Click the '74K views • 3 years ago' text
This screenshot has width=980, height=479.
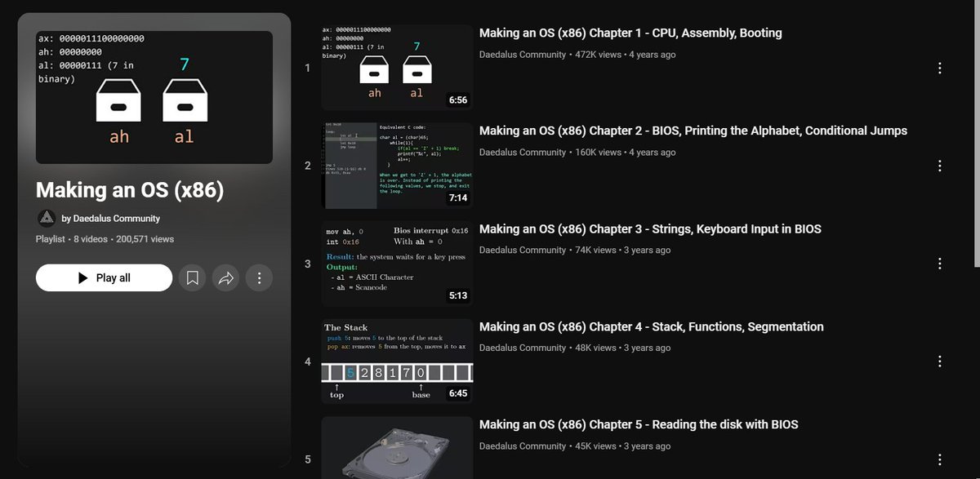pos(623,251)
